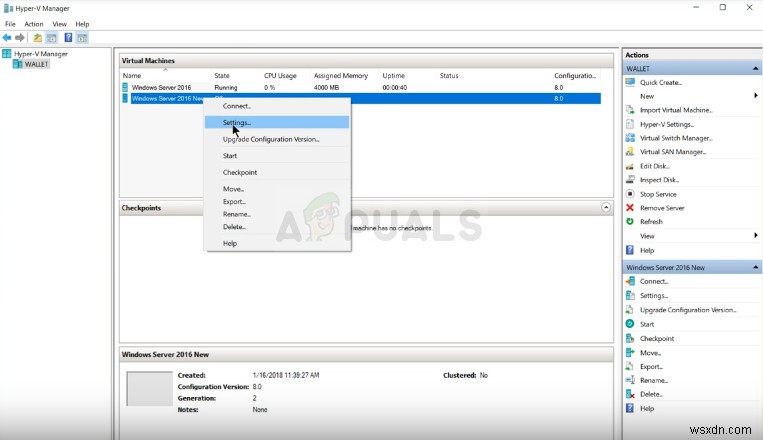Choose Rename... in the context menu
Viewport: 763px width, 440px height.
(277, 214)
